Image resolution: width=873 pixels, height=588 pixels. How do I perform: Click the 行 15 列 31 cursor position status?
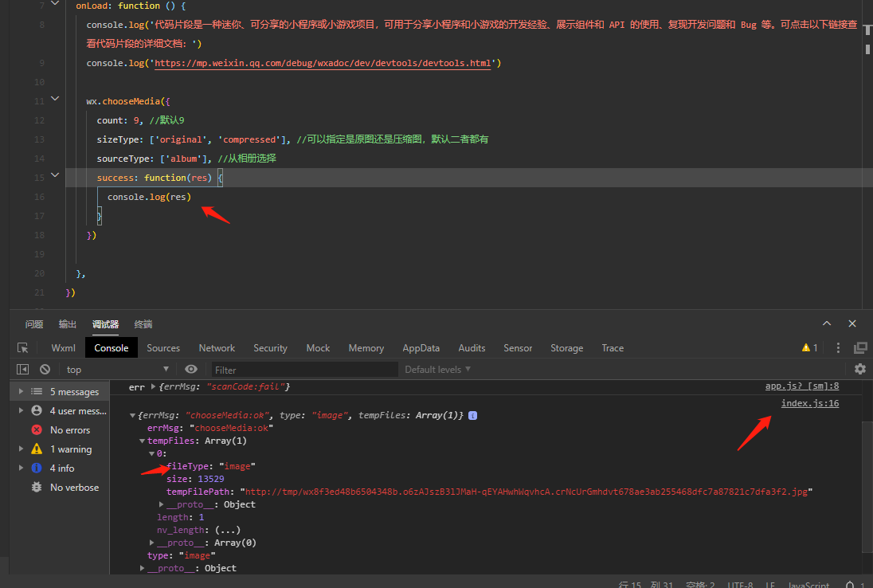coord(646,585)
